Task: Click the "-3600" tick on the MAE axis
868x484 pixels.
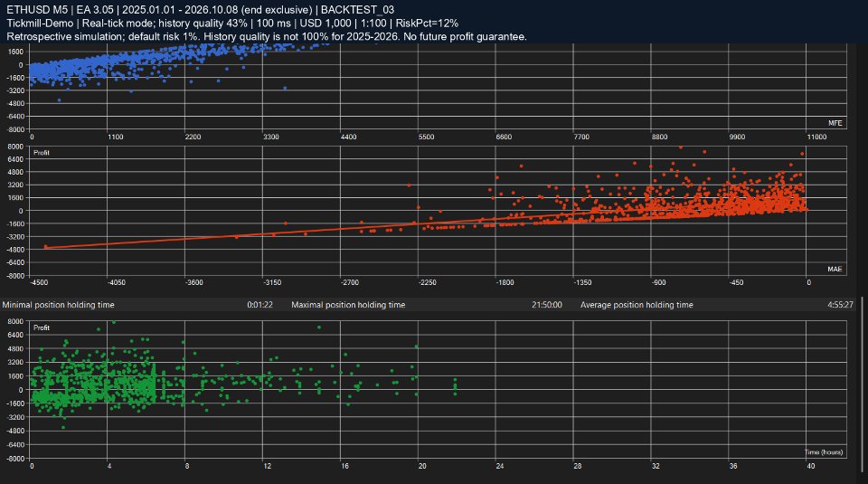Action: click(x=194, y=282)
